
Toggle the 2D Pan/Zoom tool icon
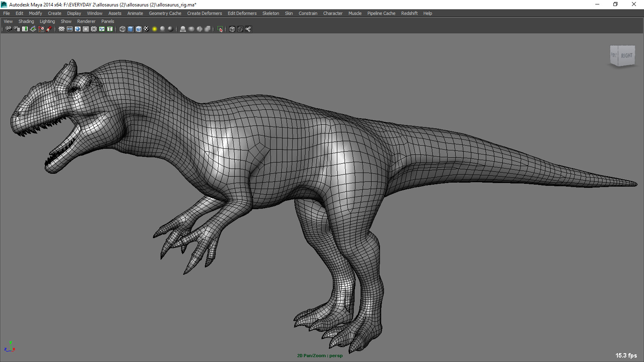pyautogui.click(x=41, y=29)
